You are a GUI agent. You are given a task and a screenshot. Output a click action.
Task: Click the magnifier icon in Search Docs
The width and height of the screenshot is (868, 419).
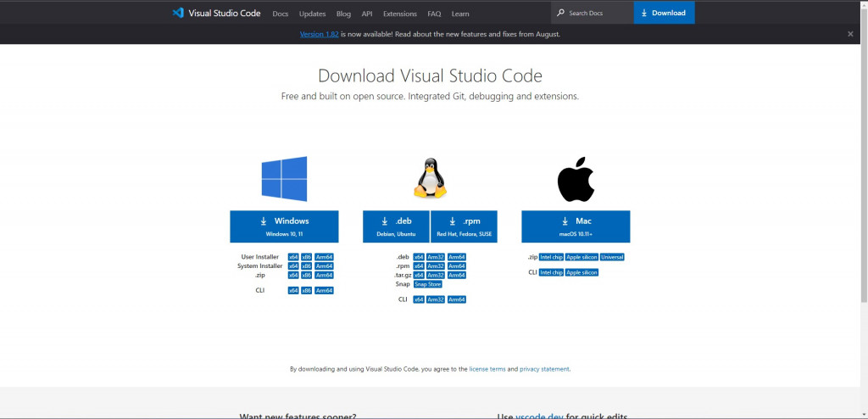561,13
